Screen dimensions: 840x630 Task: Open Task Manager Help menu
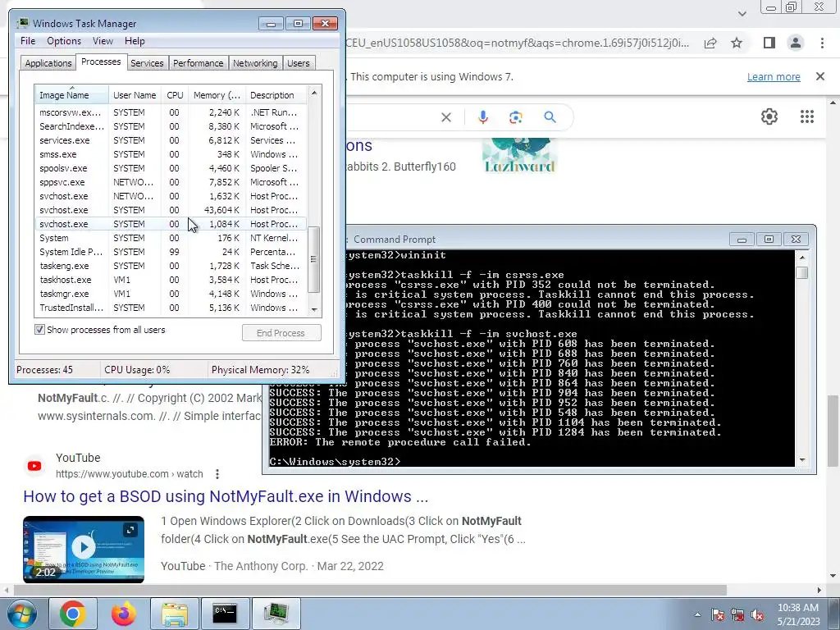[135, 41]
